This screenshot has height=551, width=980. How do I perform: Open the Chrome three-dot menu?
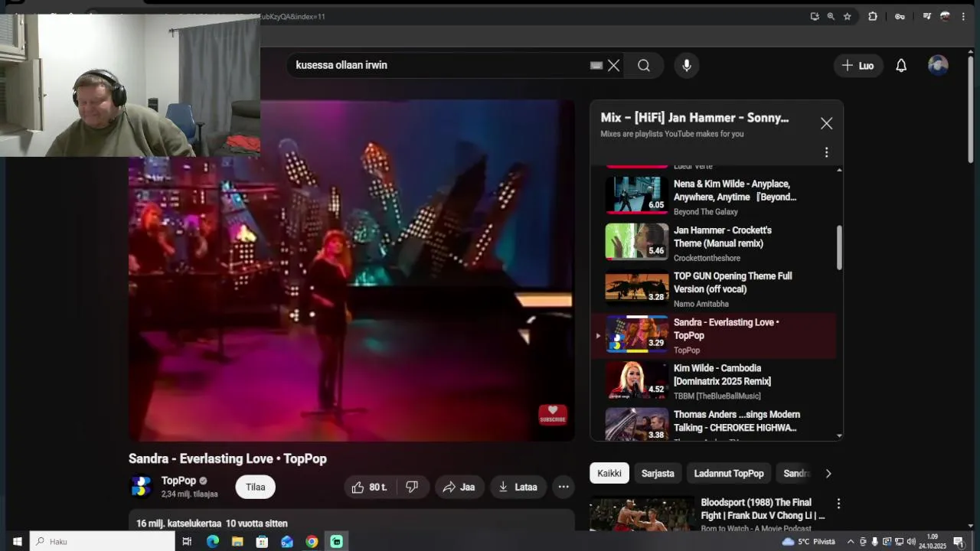[x=963, y=16]
